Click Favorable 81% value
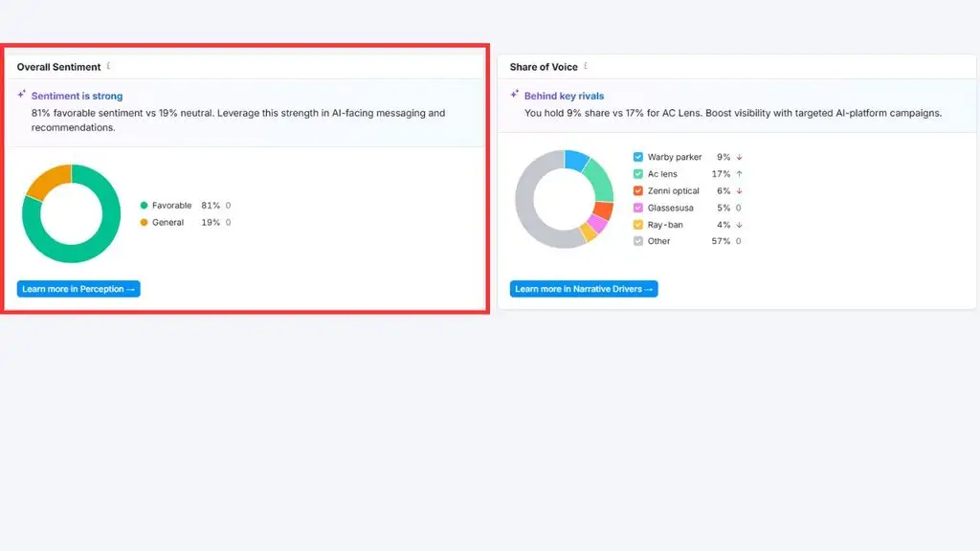The image size is (980, 551). point(211,206)
